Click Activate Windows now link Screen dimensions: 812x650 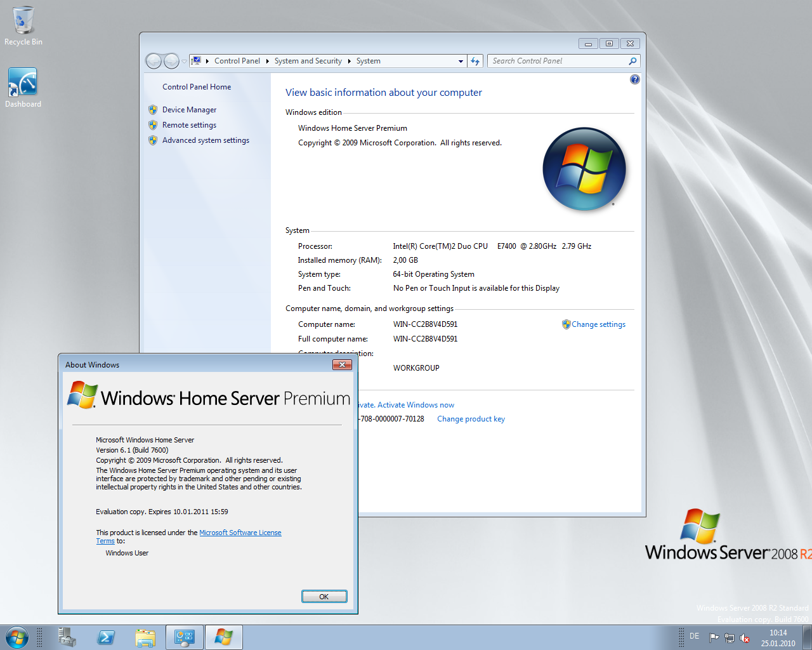tap(416, 405)
